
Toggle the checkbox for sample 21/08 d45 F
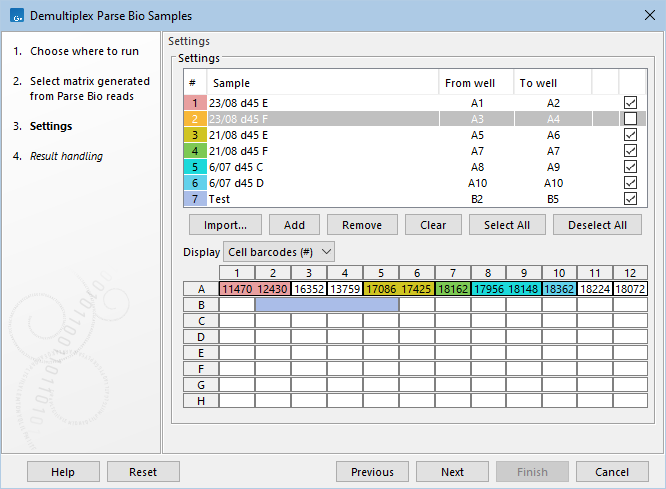coord(630,151)
